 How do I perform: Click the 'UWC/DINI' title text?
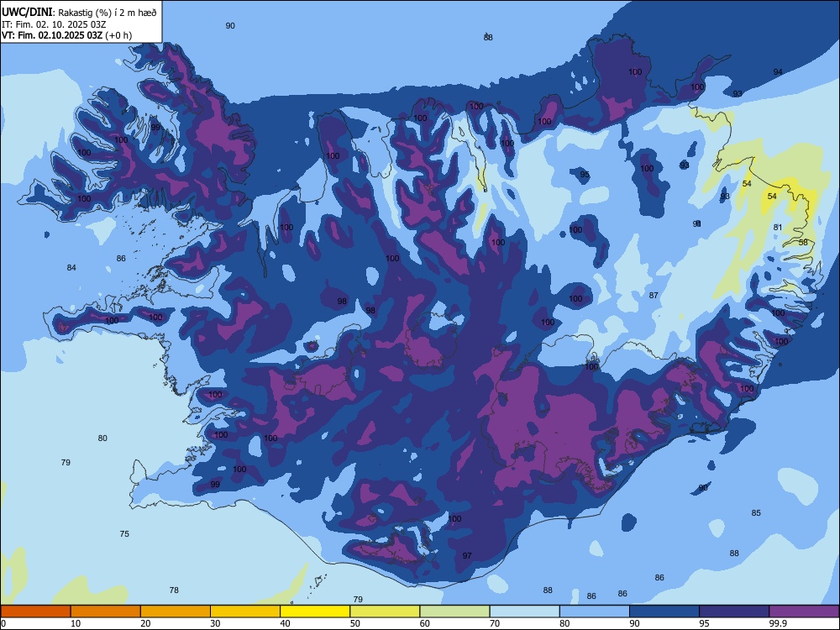tap(28, 13)
